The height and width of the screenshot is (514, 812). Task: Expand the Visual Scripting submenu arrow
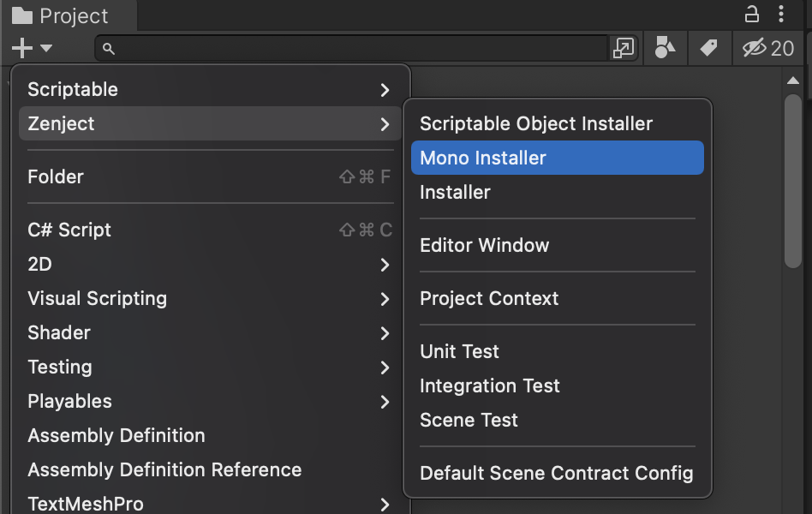coord(385,299)
